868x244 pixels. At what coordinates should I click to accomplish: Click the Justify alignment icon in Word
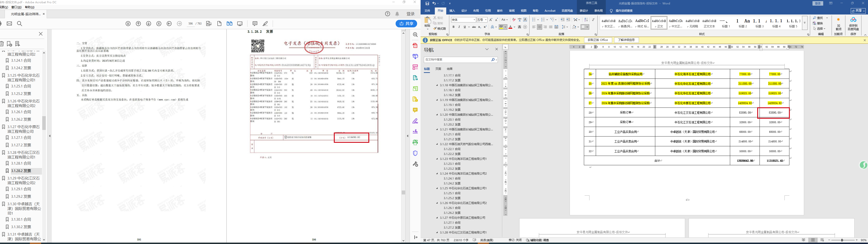(551, 27)
